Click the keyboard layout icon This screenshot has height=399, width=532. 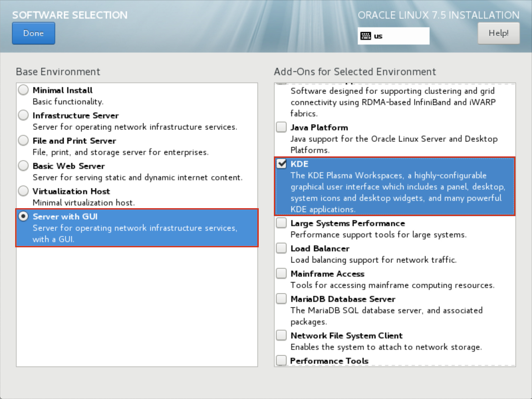pyautogui.click(x=366, y=36)
